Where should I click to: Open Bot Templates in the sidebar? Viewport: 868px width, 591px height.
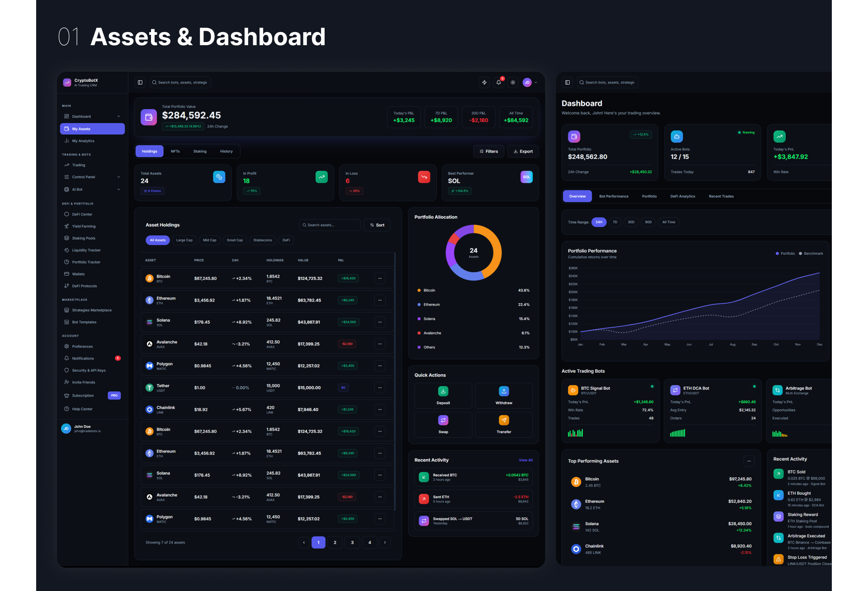92,322
